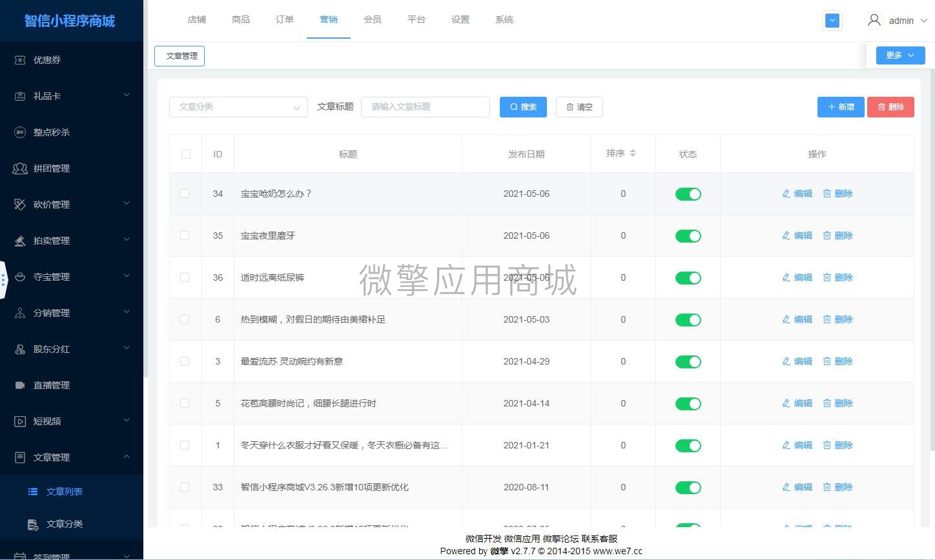Screen dimensions: 935x560
Task: Click the trash icon for article ID 3
Action: click(827, 361)
